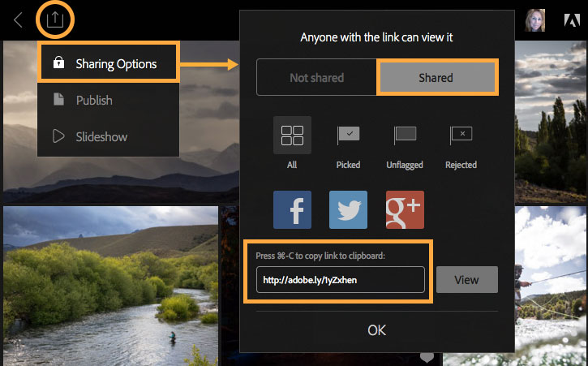Confirm the dialog with OK
The image size is (588, 366).
376,330
